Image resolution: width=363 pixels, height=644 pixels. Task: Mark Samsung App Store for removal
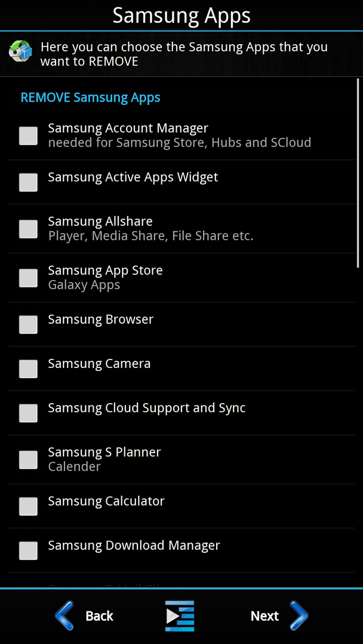pos(29,278)
